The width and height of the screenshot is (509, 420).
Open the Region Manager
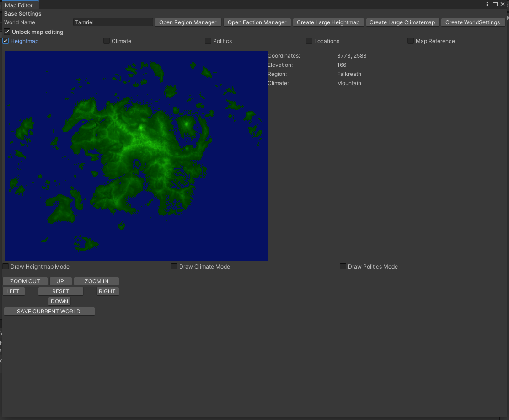188,22
